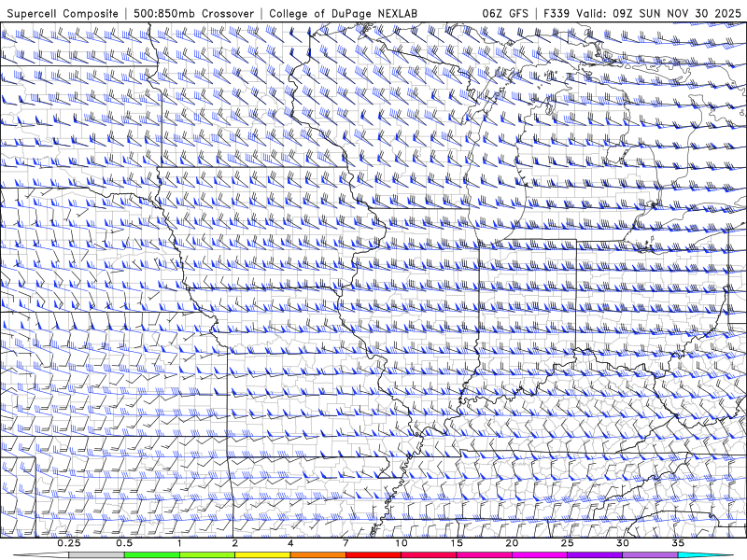
Task: Click the "Valid: 09Z SUN NOV 30 2025" text
Action: point(659,13)
